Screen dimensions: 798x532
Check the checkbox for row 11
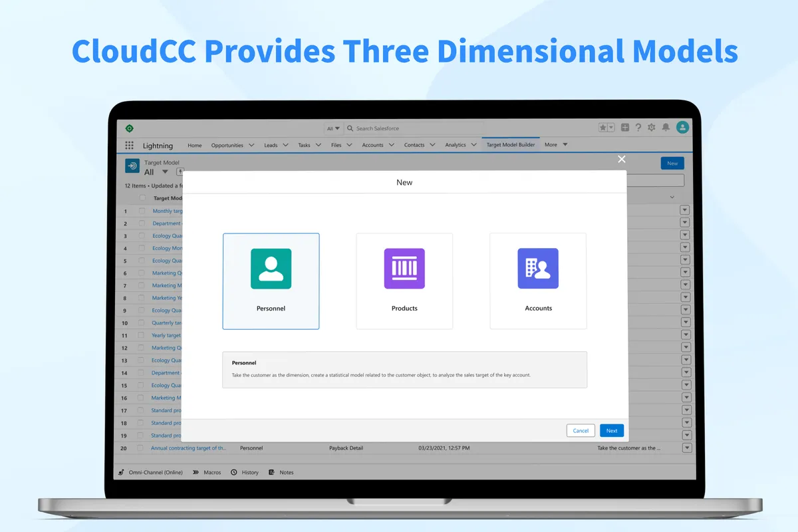[142, 335]
